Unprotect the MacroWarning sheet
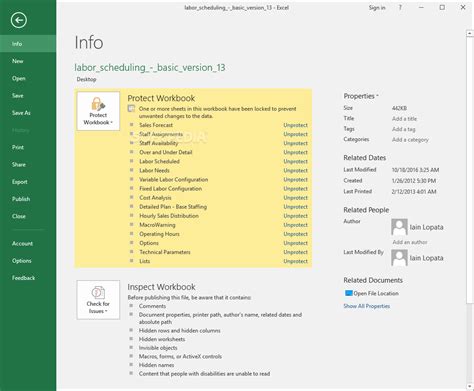The image size is (474, 391). coord(295,225)
